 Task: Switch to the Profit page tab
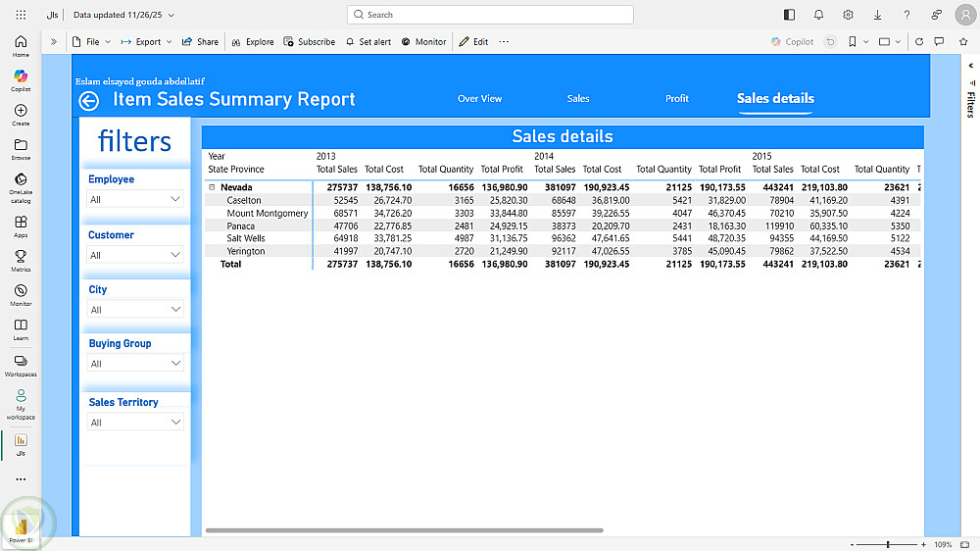point(676,98)
